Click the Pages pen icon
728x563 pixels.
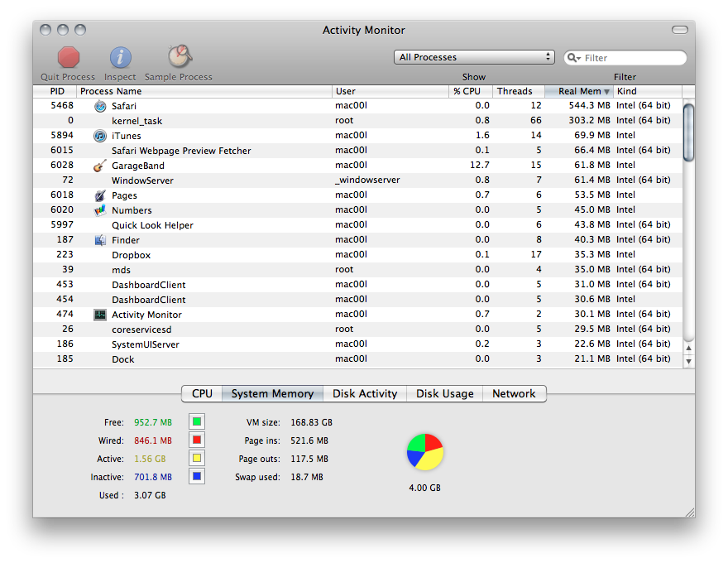tap(100, 195)
